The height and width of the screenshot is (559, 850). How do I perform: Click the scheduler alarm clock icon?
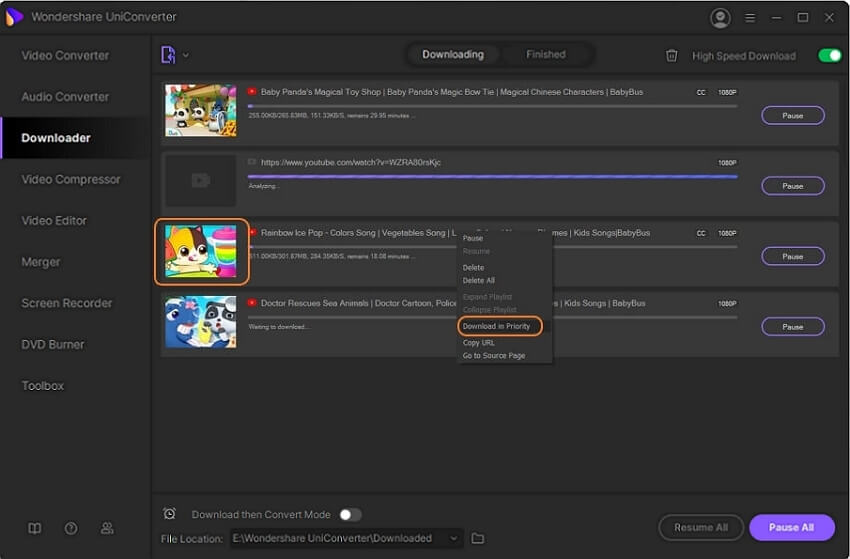tap(169, 514)
